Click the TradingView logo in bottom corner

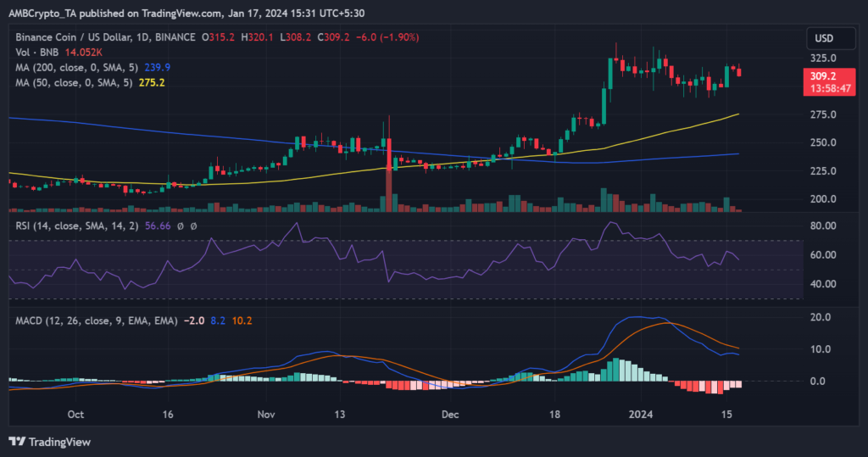tap(49, 442)
